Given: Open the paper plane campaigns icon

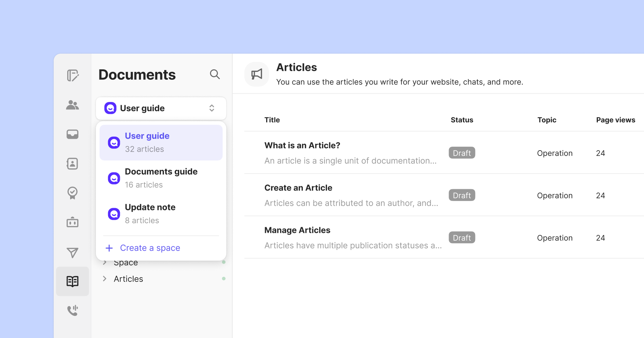Looking at the screenshot, I should point(73,253).
